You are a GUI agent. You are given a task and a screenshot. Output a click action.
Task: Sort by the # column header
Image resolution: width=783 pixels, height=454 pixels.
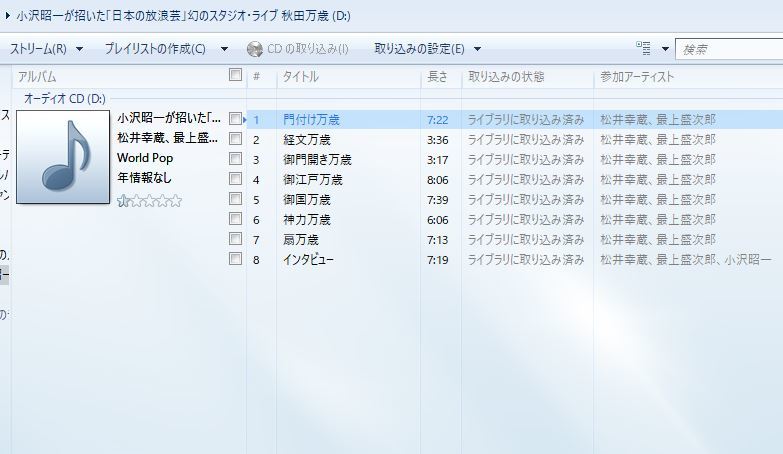click(257, 77)
